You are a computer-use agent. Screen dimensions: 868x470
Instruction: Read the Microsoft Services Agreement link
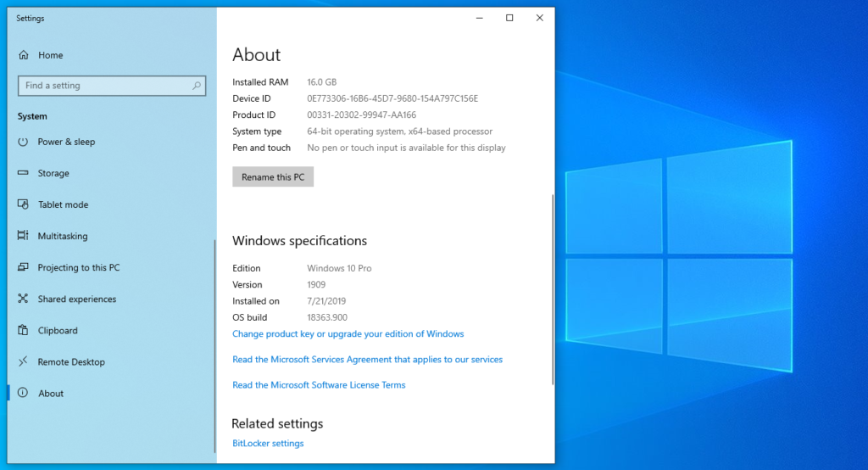[x=368, y=359]
